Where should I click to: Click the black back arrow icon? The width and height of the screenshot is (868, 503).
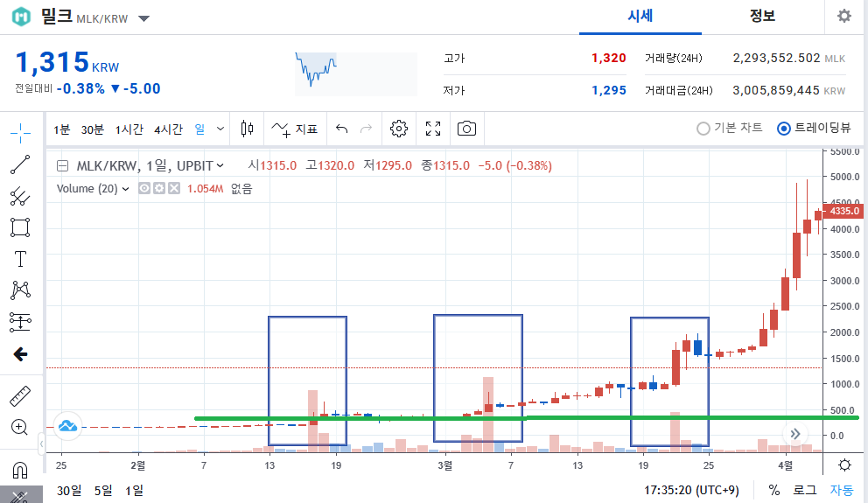(x=20, y=354)
